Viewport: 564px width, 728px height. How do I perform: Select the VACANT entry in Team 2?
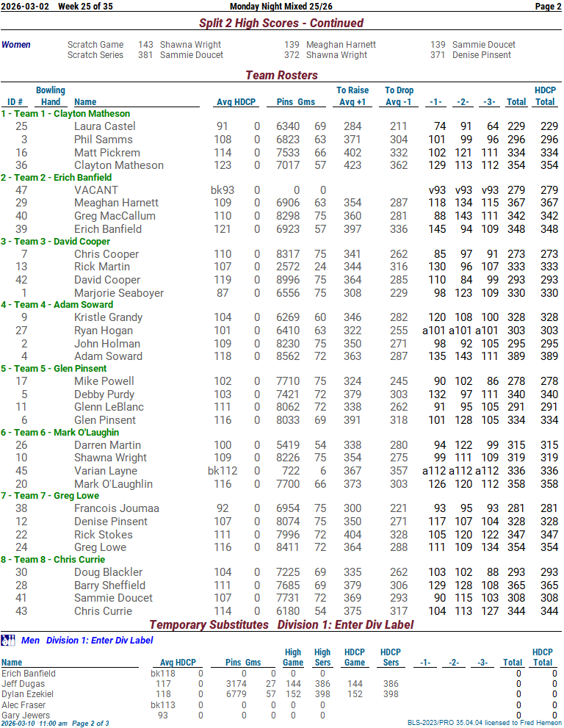coord(95,190)
